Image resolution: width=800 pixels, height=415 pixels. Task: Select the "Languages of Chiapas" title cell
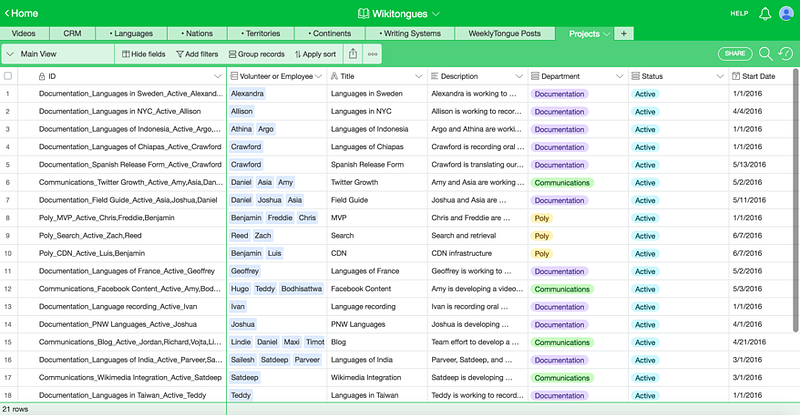(x=377, y=147)
